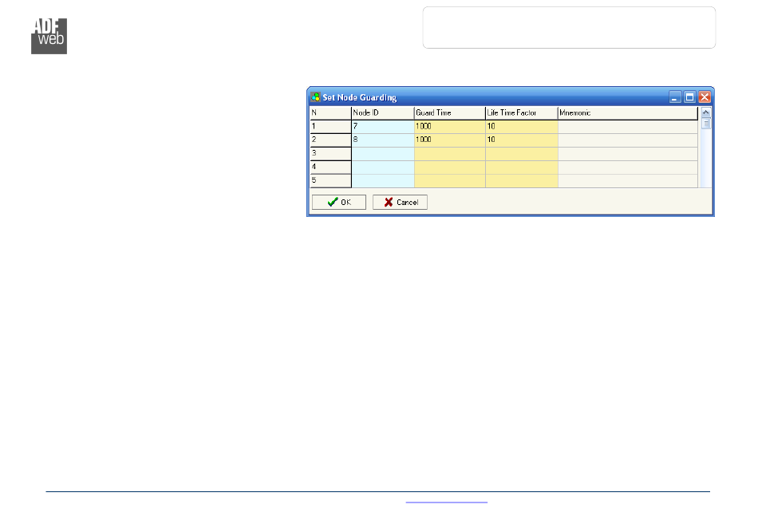This screenshot has height=532, width=758.
Task: Click Life Time Factor cell in row 1
Action: [522, 127]
